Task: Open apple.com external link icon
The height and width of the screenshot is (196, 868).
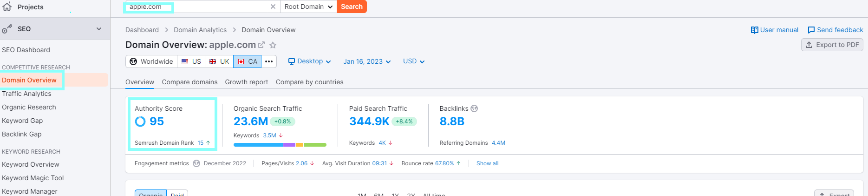Action: (261, 45)
